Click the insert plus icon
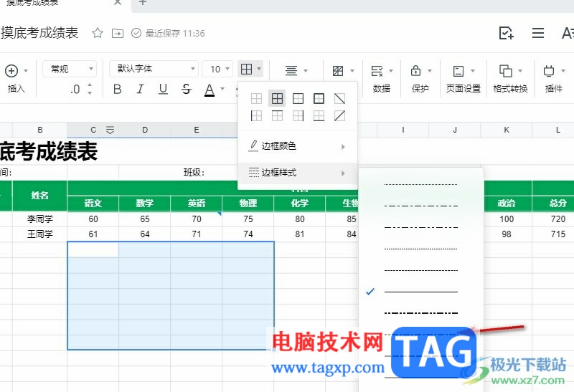This screenshot has height=392, width=574. point(11,70)
